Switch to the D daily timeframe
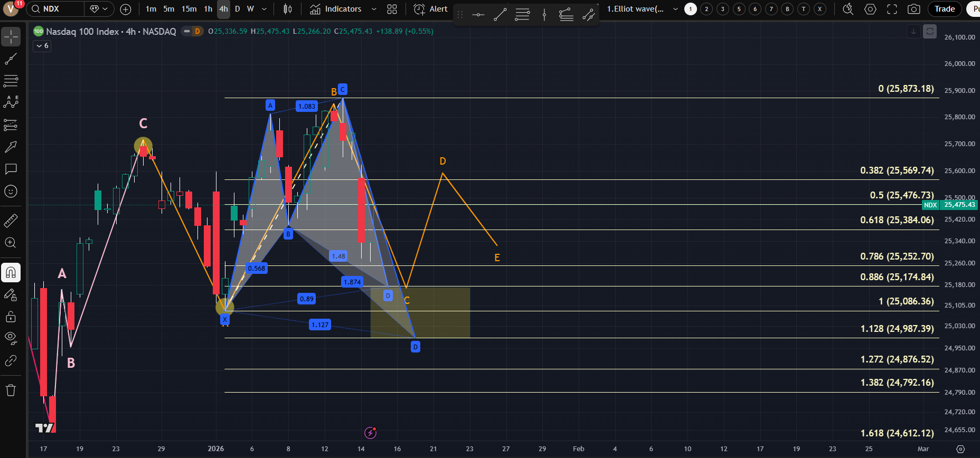 tap(237, 9)
